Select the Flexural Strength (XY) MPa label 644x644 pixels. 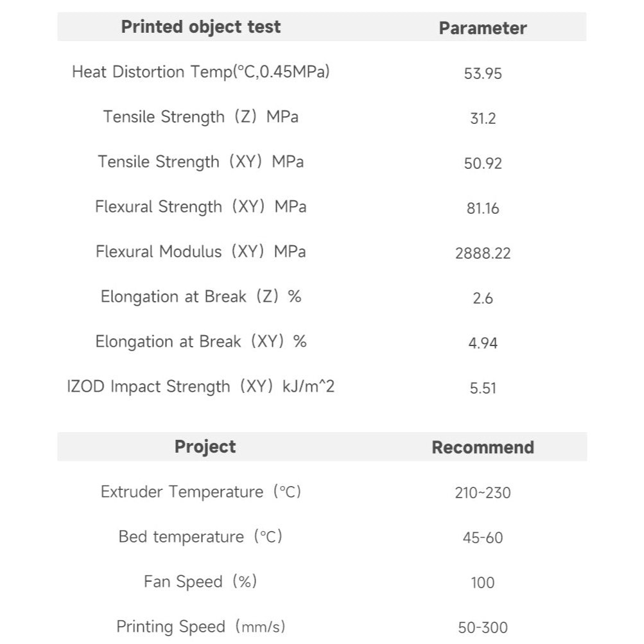point(200,207)
